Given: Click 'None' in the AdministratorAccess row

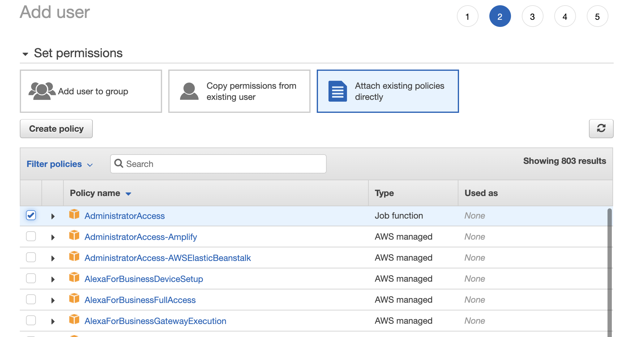Looking at the screenshot, I should click(x=475, y=216).
